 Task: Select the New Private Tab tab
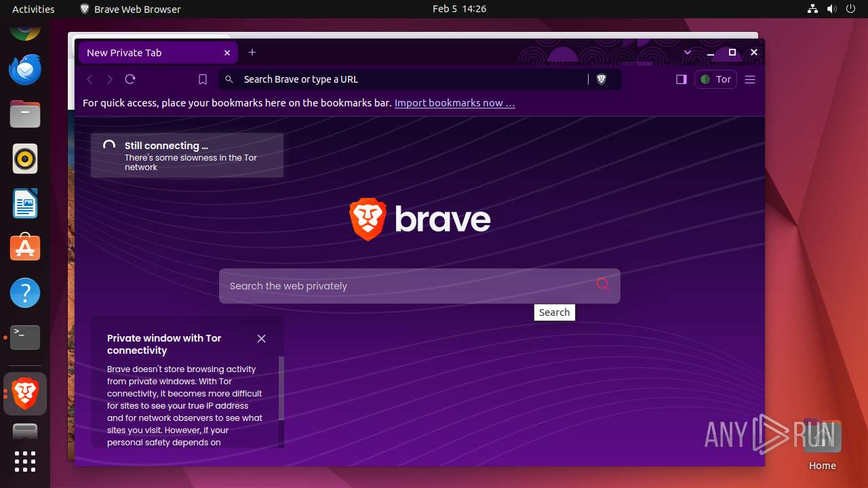click(158, 53)
